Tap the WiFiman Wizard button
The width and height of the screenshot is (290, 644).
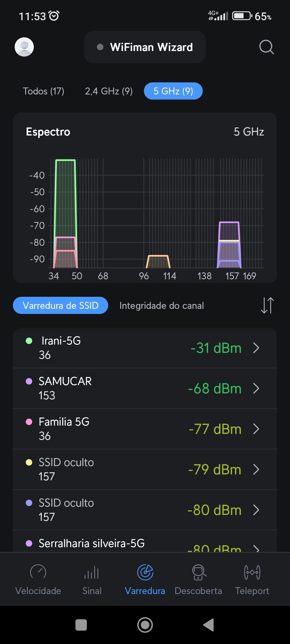145,47
